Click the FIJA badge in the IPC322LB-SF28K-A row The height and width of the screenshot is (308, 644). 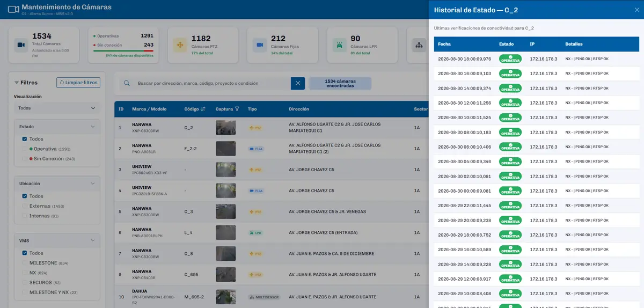point(256,190)
